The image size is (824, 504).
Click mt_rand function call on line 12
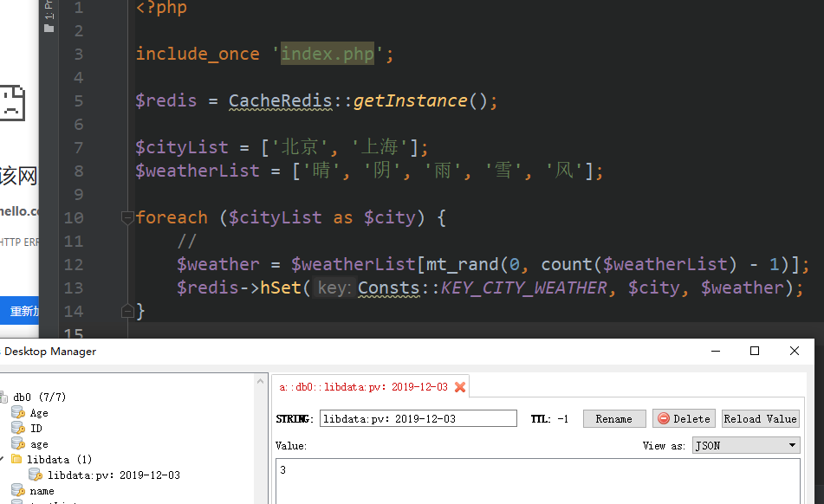(462, 264)
